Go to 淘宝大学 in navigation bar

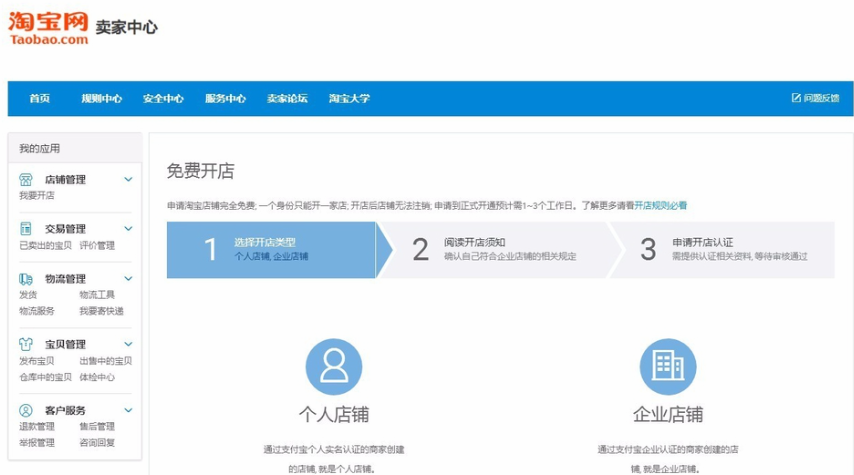coord(349,98)
